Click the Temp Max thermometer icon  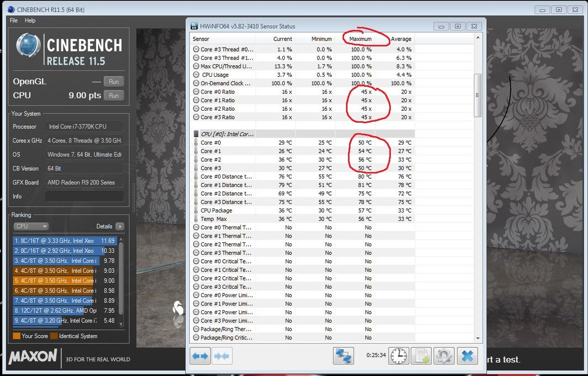[196, 219]
